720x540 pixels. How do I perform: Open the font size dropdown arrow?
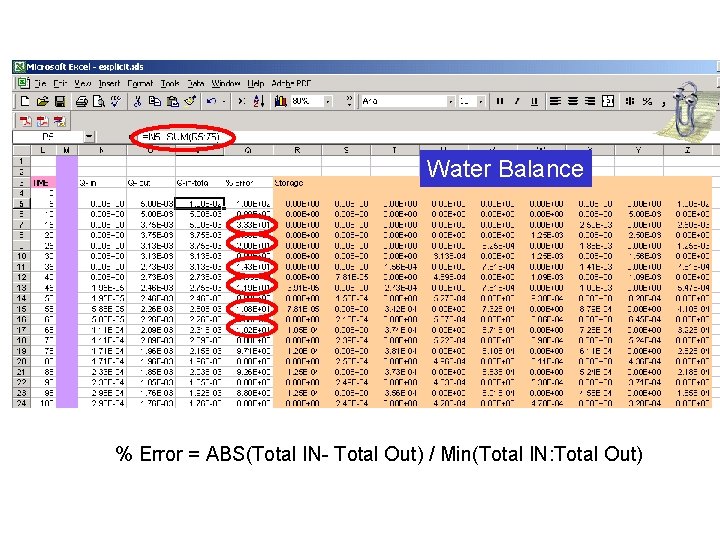click(481, 101)
